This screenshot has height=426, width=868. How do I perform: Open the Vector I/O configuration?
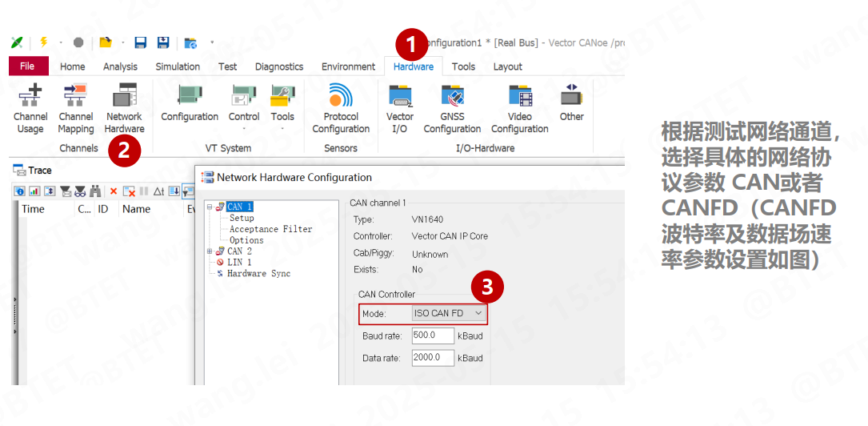[400, 109]
